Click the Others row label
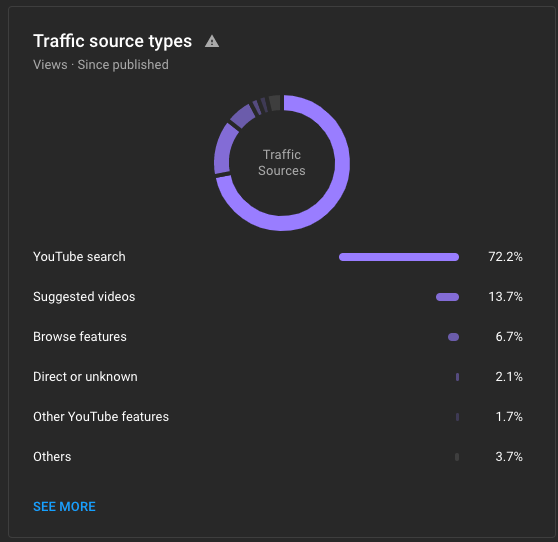Screen dimensions: 558x542 (52, 457)
